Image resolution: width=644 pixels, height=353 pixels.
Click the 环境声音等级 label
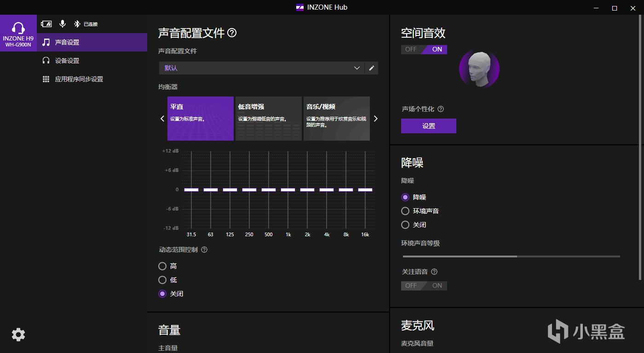pos(420,243)
